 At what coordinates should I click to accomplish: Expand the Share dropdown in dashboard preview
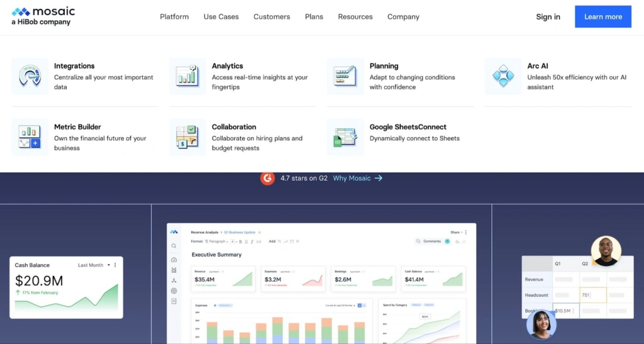click(x=457, y=232)
